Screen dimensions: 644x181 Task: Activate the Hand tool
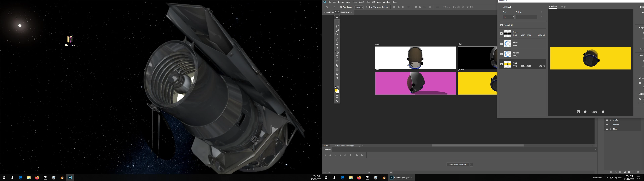pos(337,74)
